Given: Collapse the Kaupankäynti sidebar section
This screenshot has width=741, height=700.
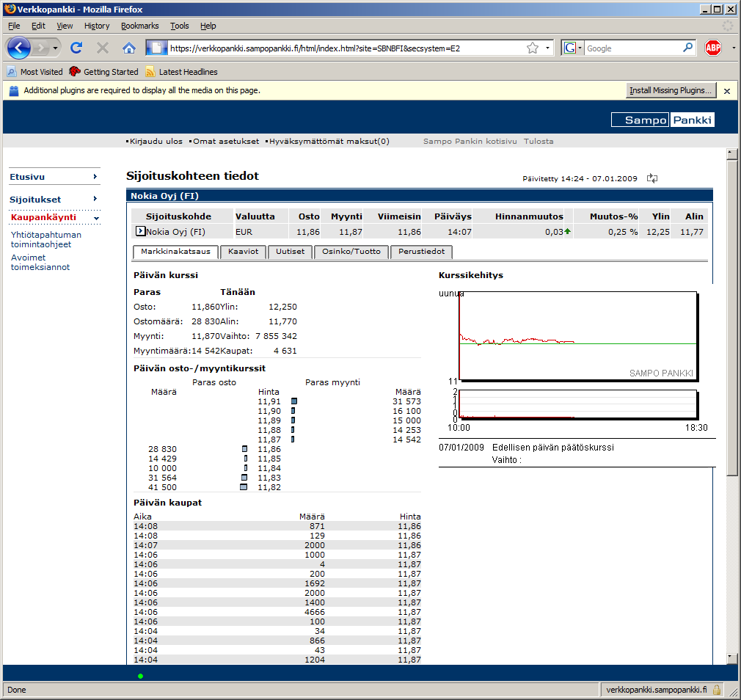Looking at the screenshot, I should pyautogui.click(x=54, y=217).
